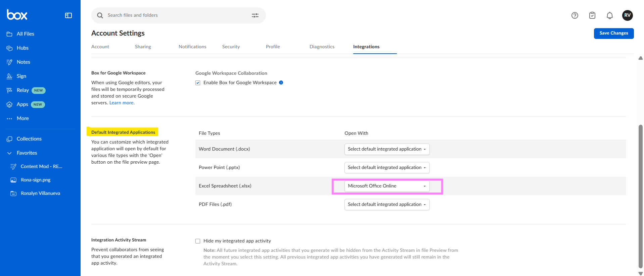This screenshot has width=644, height=276.
Task: Open Hubs from the sidebar
Action: [22, 48]
